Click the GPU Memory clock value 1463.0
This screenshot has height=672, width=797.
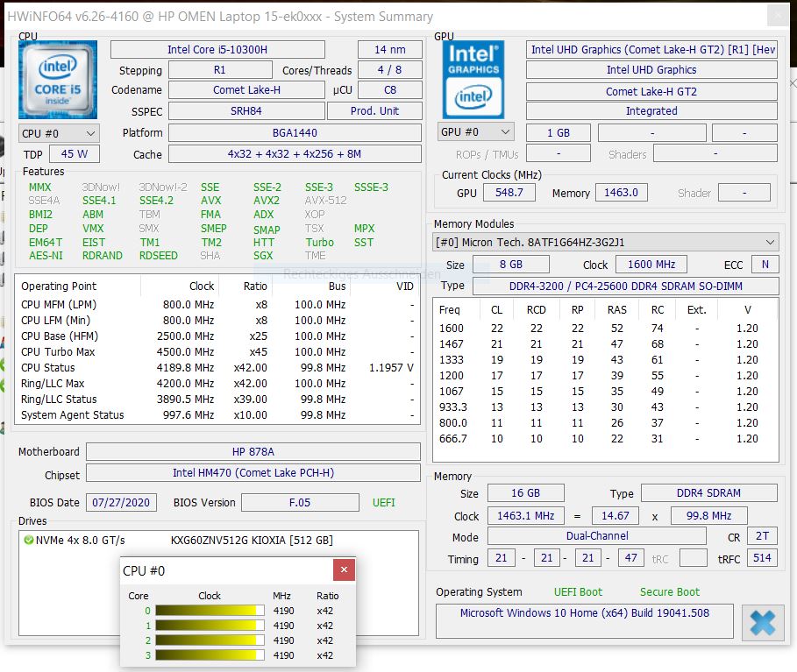(621, 193)
